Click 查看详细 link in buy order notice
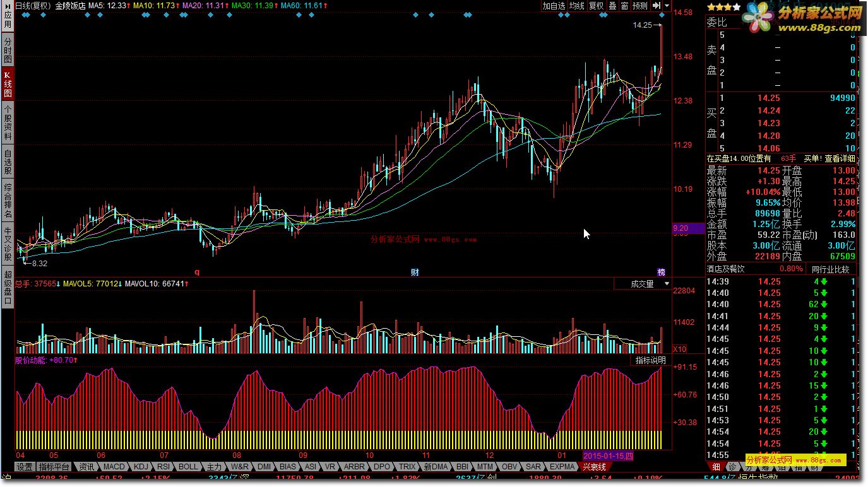Viewport: 868px width, 487px height. [x=840, y=158]
